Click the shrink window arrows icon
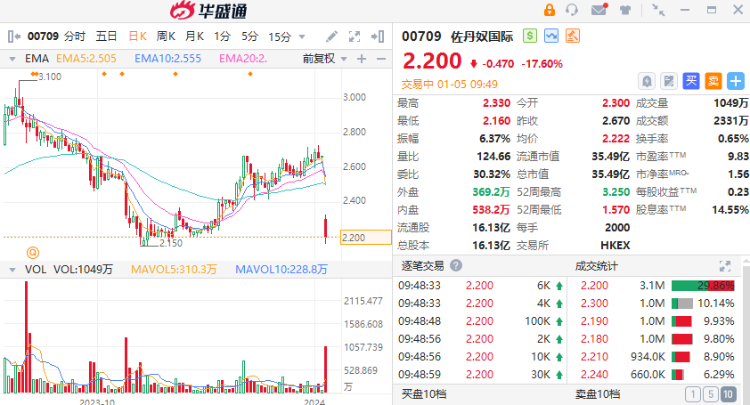The width and height of the screenshot is (750, 405). 658,10
